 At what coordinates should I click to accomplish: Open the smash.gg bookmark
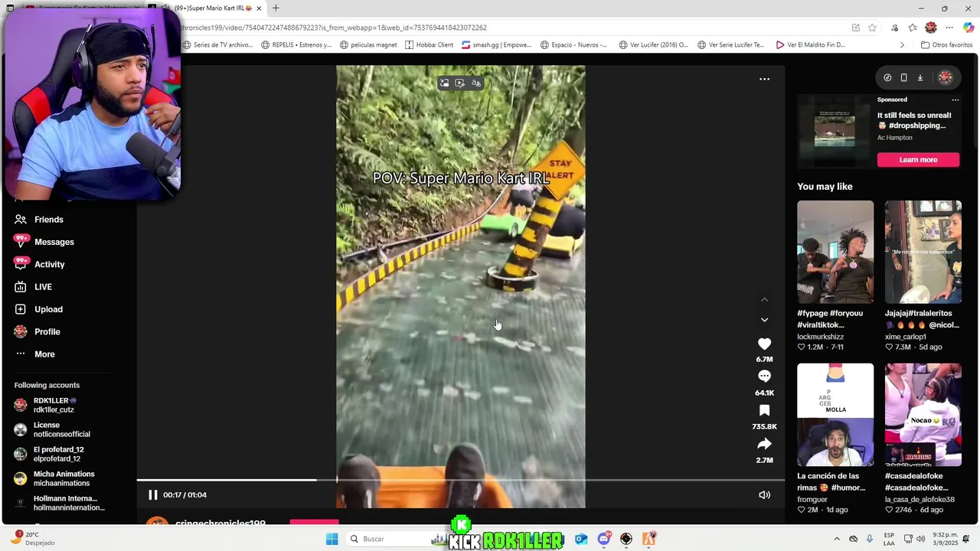coord(496,45)
